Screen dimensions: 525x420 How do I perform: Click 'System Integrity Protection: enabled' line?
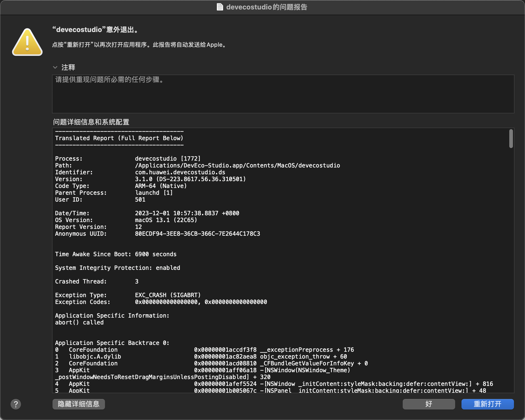pyautogui.click(x=118, y=268)
